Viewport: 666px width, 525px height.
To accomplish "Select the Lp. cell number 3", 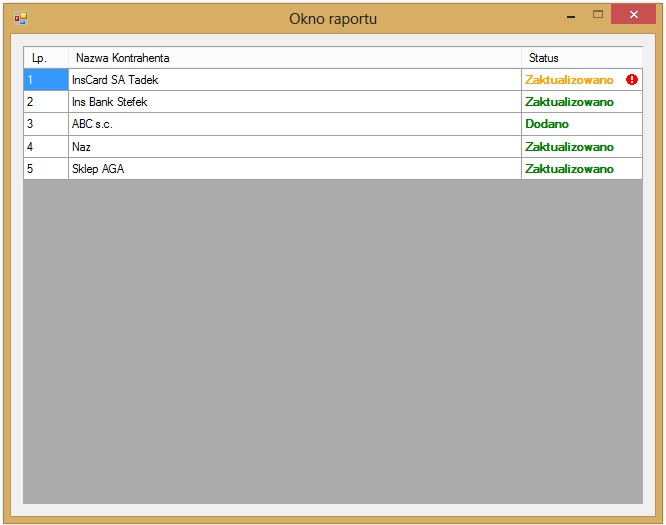I will (x=45, y=124).
